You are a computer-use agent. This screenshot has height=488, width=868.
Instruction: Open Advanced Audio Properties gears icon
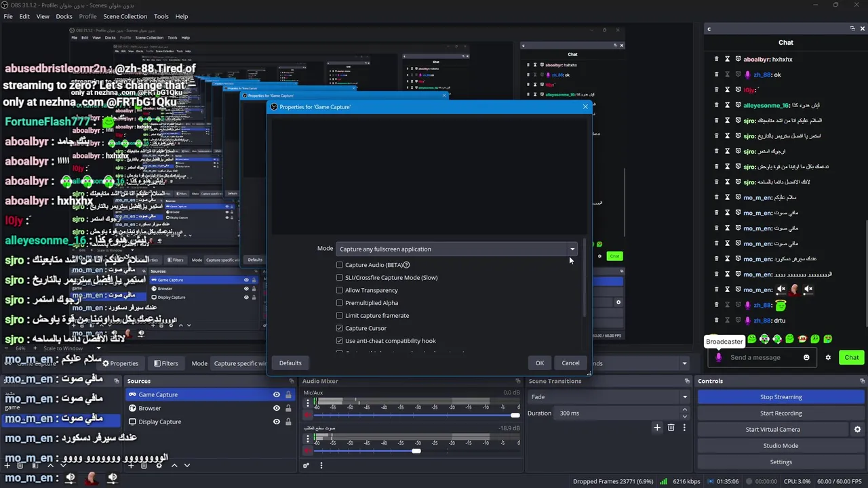[x=306, y=466]
